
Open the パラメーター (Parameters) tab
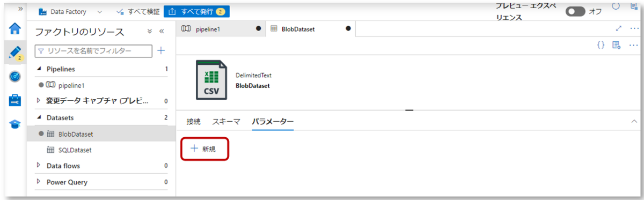[273, 121]
